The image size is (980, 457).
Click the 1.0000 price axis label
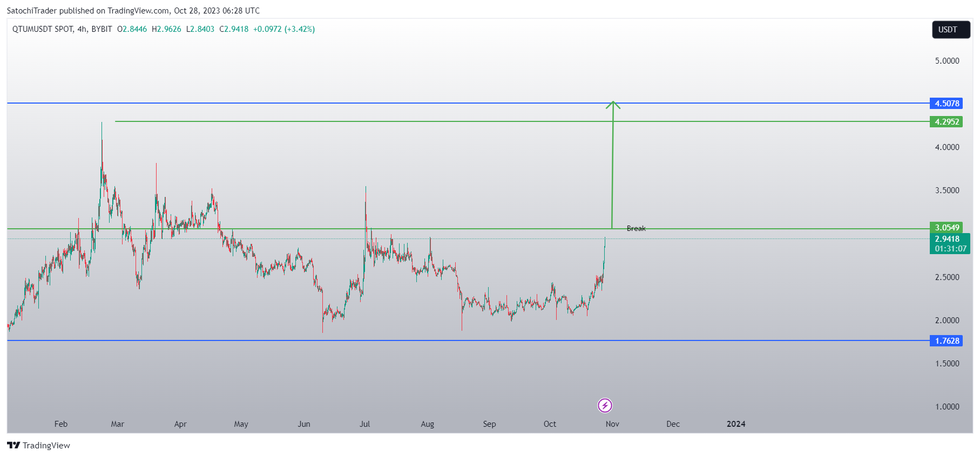947,407
